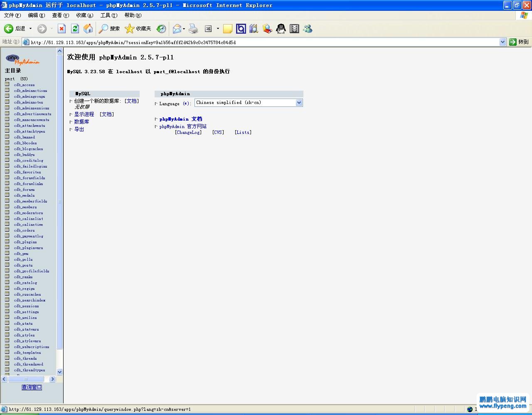Screen dimensions: 532x415
Task: Click sidebar horizontal scrollbar right arrow
Action: point(52,379)
